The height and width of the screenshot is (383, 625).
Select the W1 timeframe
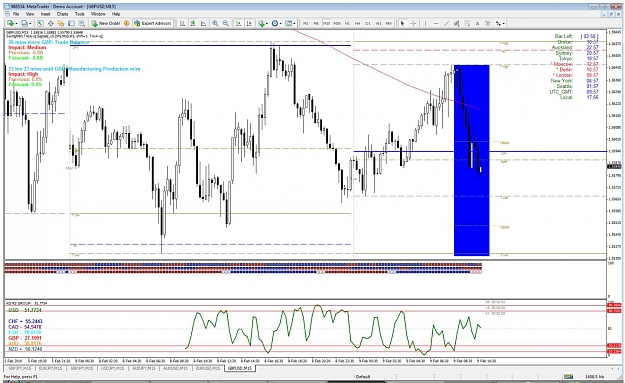(379, 23)
